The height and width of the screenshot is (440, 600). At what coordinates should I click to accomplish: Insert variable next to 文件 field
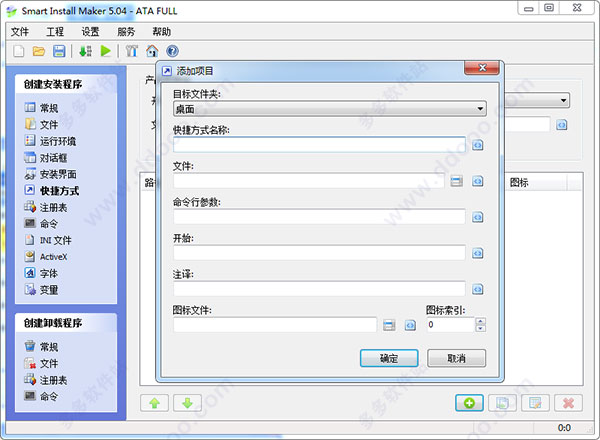pyautogui.click(x=478, y=181)
